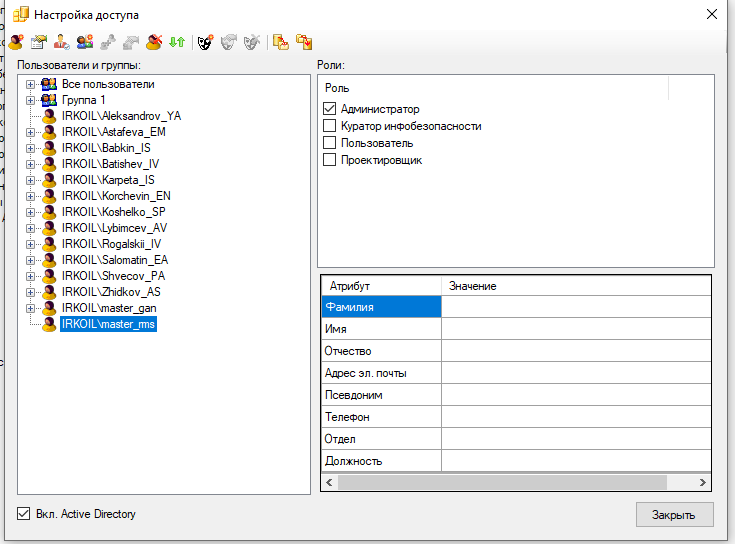
Task: Select user IRKOIL\Shvecov_PA
Action: [113, 276]
